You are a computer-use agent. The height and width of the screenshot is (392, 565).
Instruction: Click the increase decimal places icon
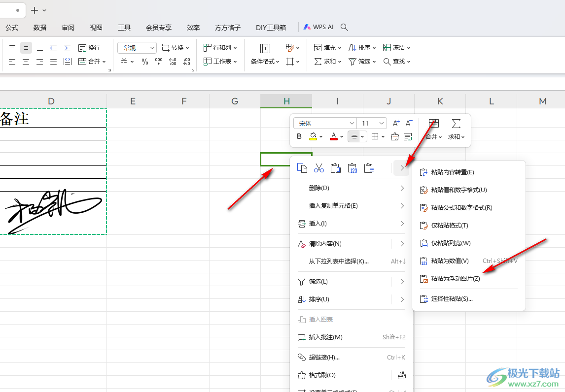pyautogui.click(x=173, y=62)
